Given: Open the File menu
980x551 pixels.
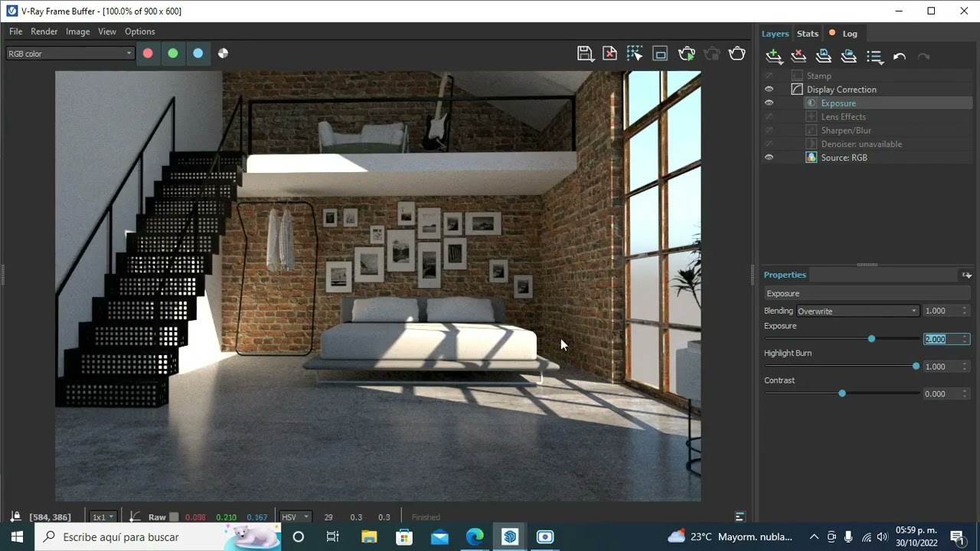Looking at the screenshot, I should click(15, 31).
